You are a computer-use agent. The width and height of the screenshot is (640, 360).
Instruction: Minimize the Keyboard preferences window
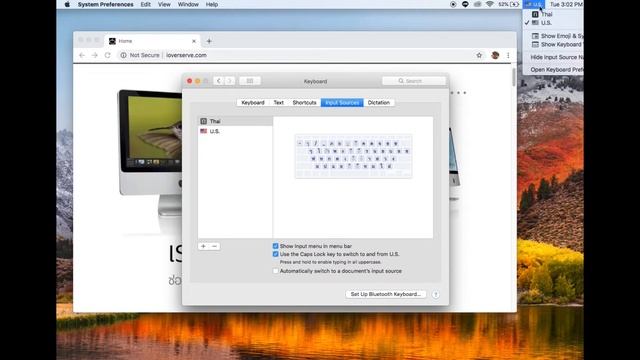coord(198,81)
